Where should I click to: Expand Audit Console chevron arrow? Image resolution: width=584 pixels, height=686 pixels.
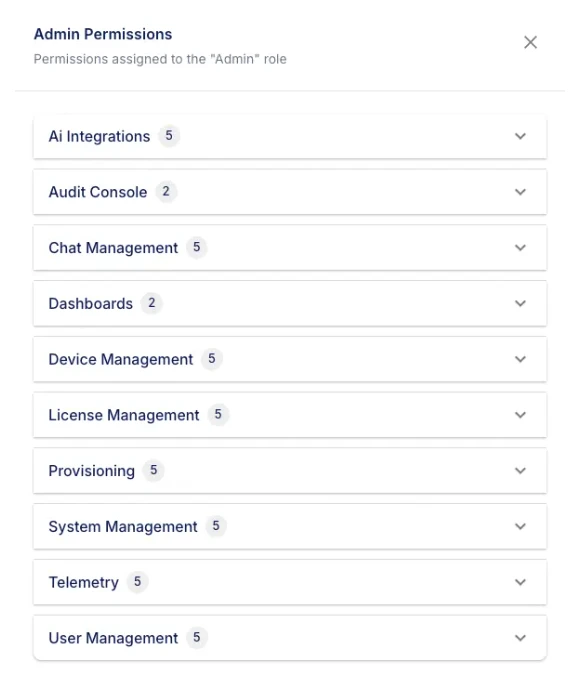click(520, 192)
